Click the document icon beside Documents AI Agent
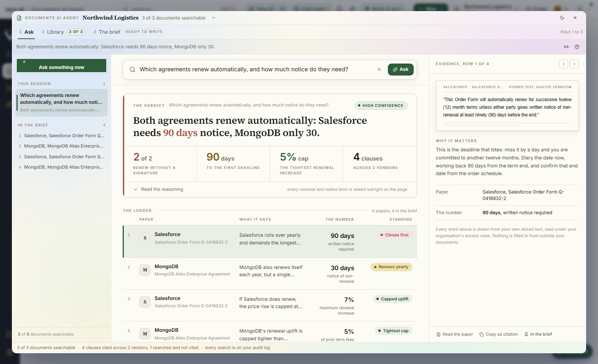Viewport: 598px width, 364px height. 19,18
